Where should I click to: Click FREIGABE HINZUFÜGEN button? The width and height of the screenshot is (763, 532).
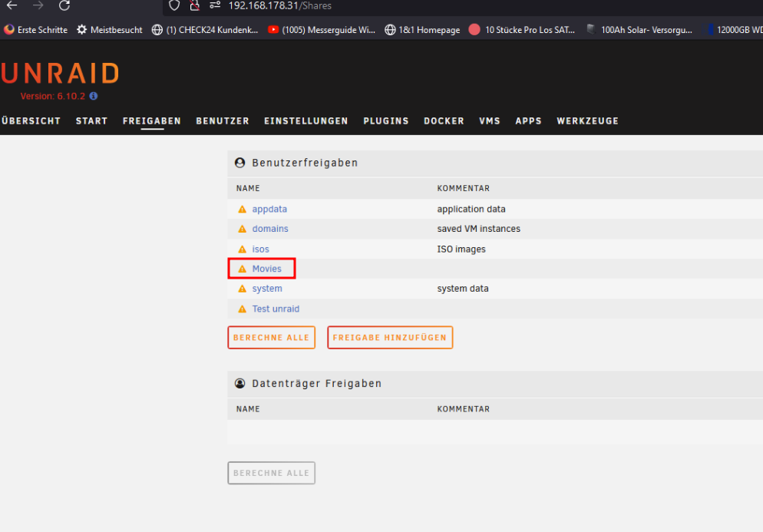coord(390,337)
